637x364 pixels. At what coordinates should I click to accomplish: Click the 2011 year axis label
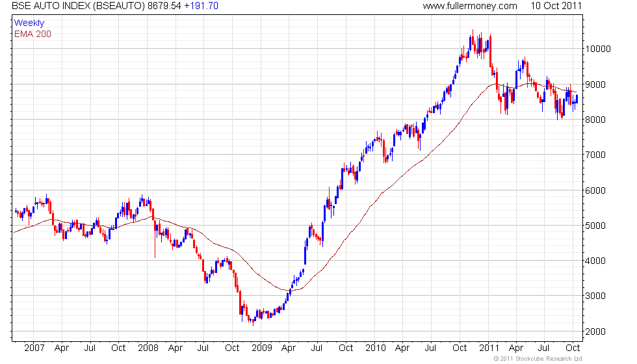click(x=489, y=348)
